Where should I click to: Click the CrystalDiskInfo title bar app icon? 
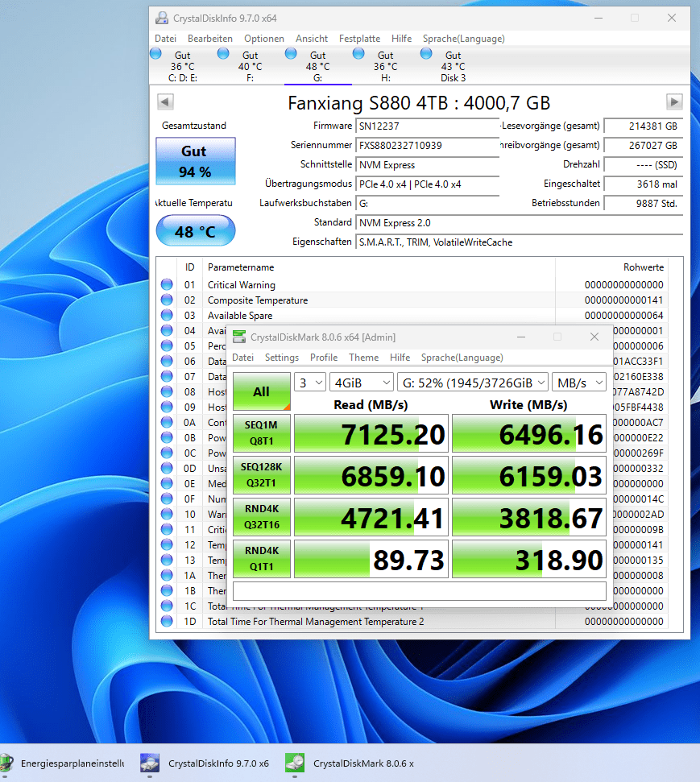coord(162,18)
